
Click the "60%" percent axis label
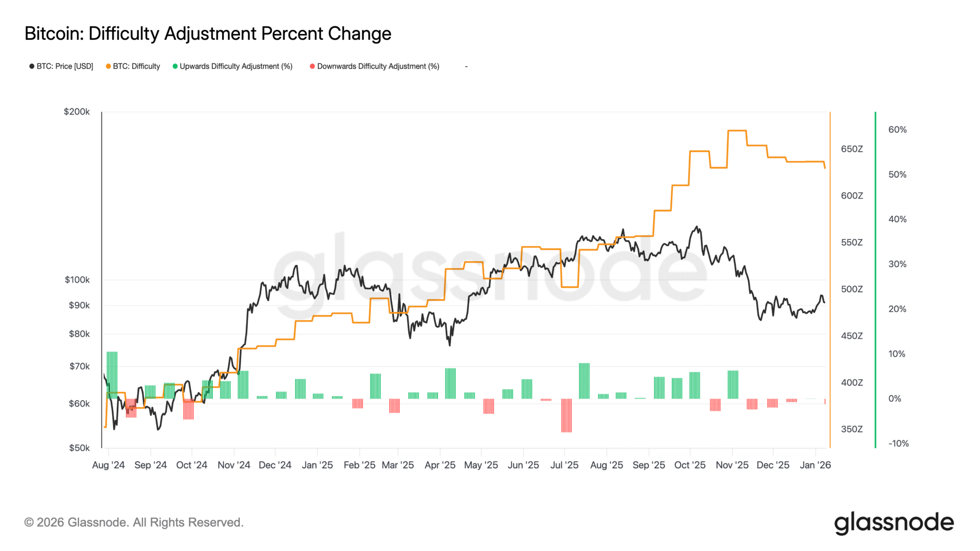point(897,130)
